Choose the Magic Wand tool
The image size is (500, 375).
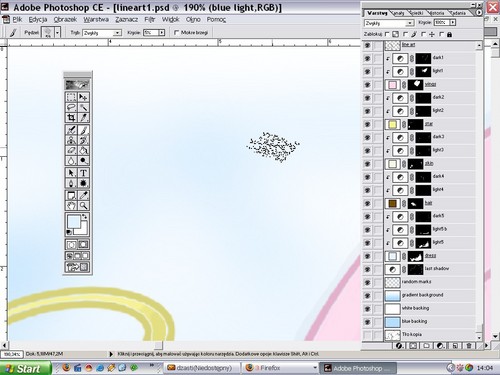click(83, 107)
